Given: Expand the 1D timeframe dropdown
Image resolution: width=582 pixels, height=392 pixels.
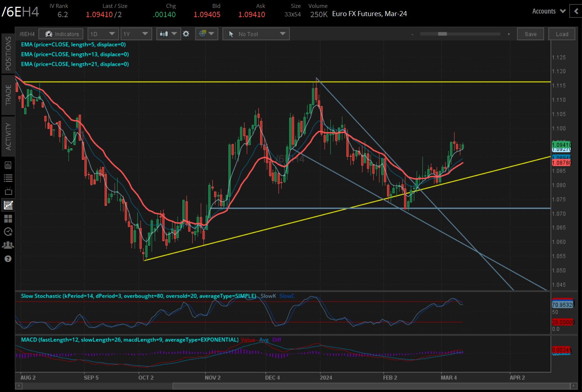Looking at the screenshot, I should [103, 34].
